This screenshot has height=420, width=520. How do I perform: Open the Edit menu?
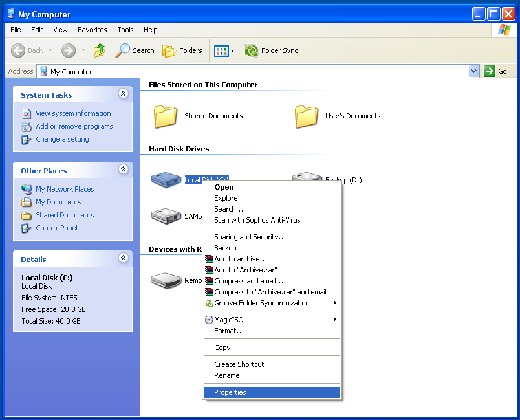coord(37,30)
